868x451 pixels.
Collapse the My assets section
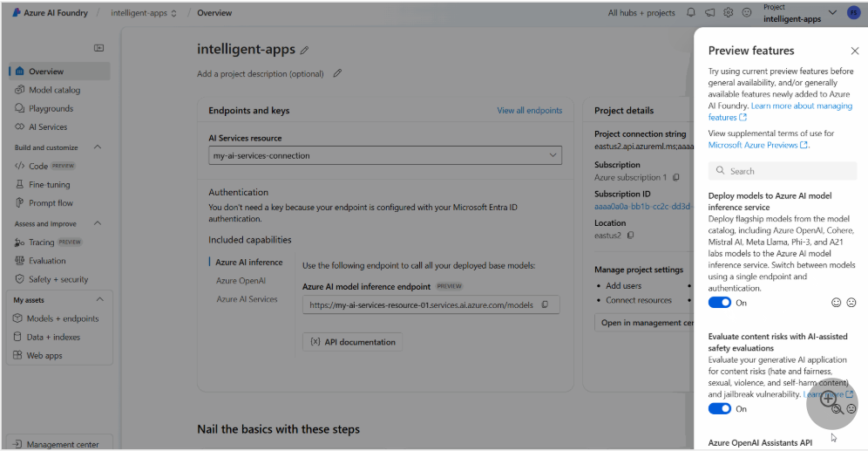pos(98,299)
